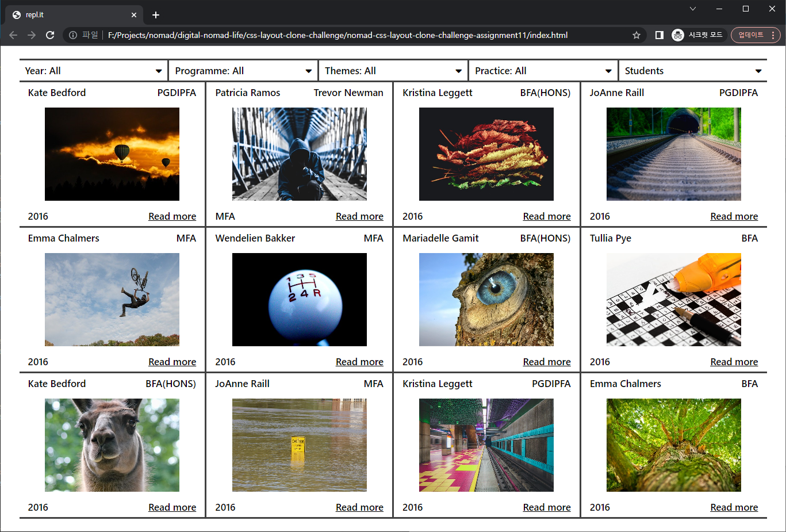This screenshot has height=532, width=786.
Task: Click the browser forward arrow
Action: click(32, 35)
